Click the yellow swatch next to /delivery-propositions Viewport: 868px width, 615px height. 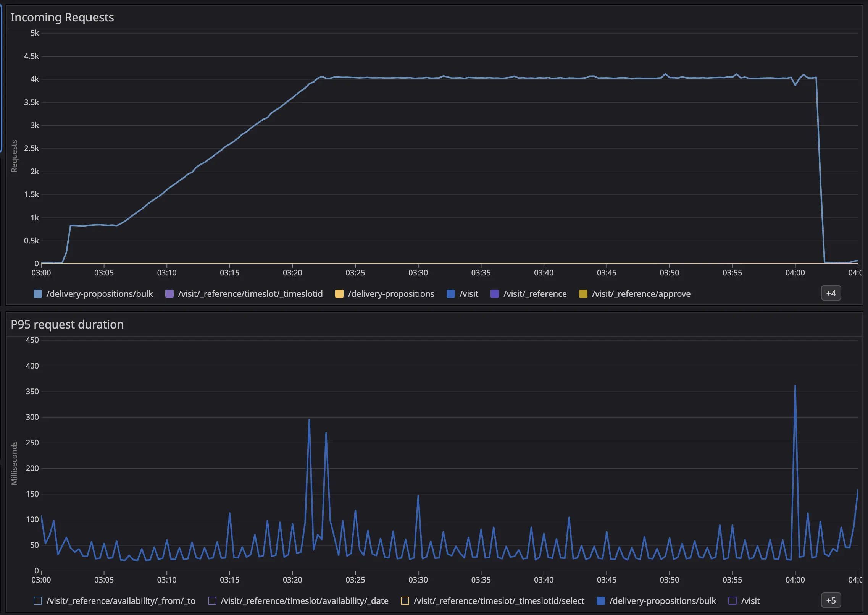pos(339,294)
